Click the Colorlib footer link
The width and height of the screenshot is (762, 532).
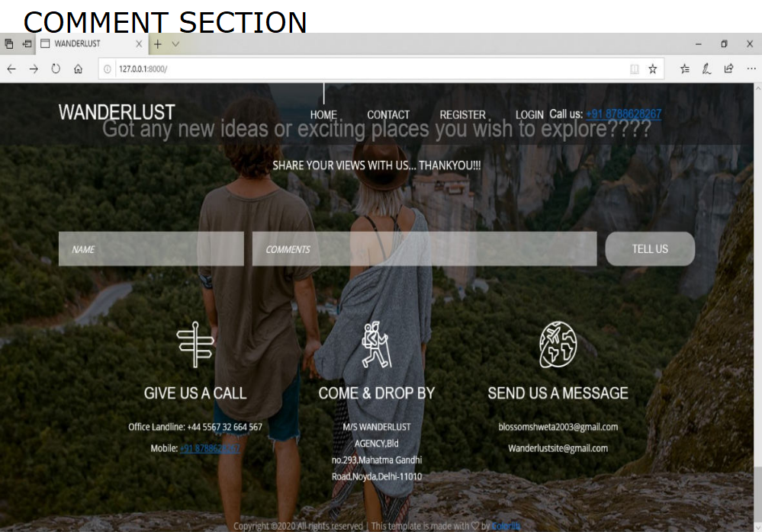pos(506,526)
